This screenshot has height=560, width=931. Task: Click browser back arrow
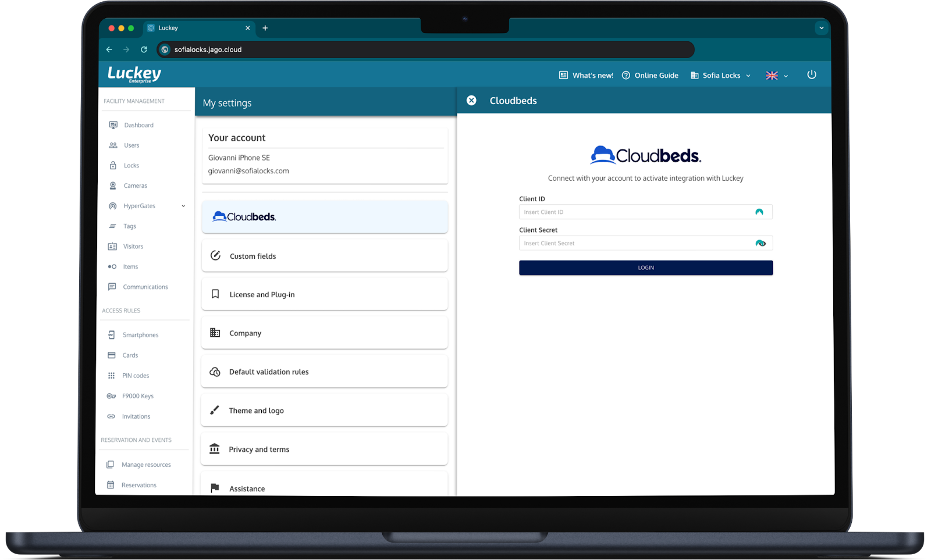109,49
